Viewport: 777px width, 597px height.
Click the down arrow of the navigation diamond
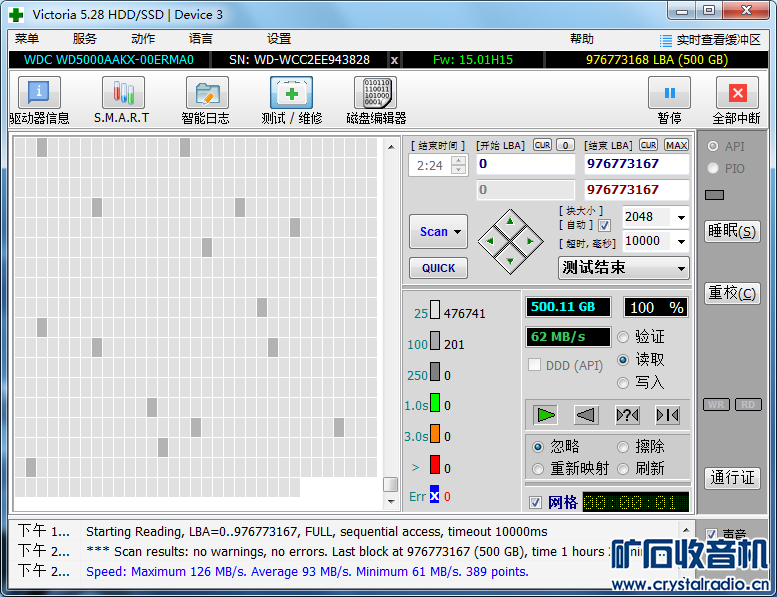[x=510, y=261]
